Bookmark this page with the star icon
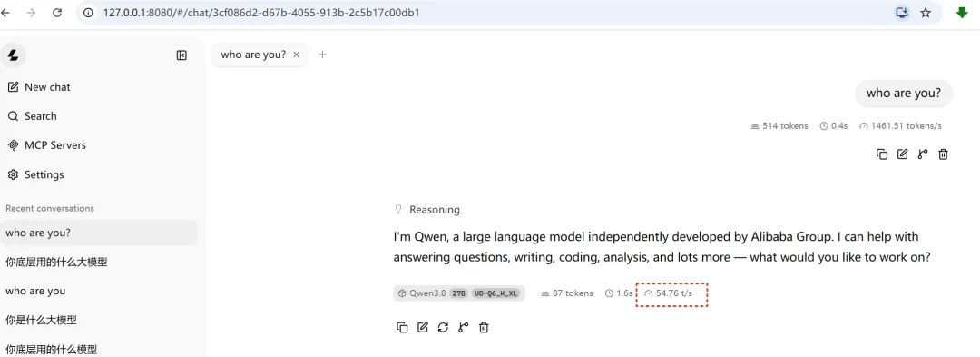The image size is (980, 357). 926,13
